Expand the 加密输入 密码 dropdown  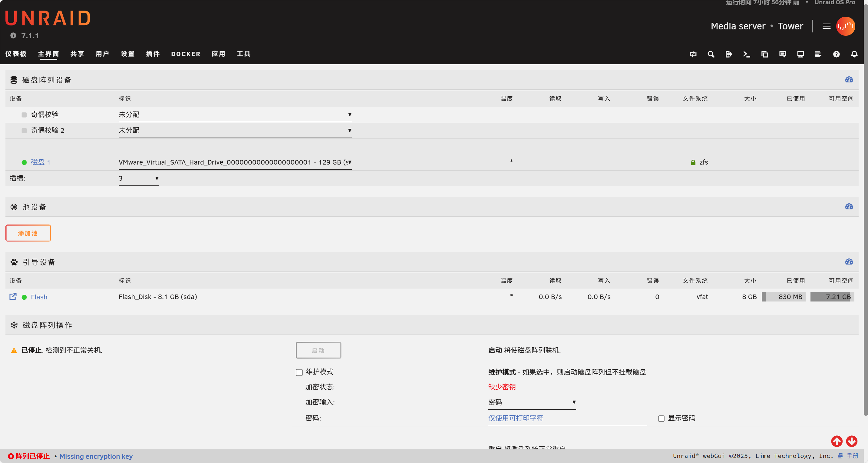(532, 402)
